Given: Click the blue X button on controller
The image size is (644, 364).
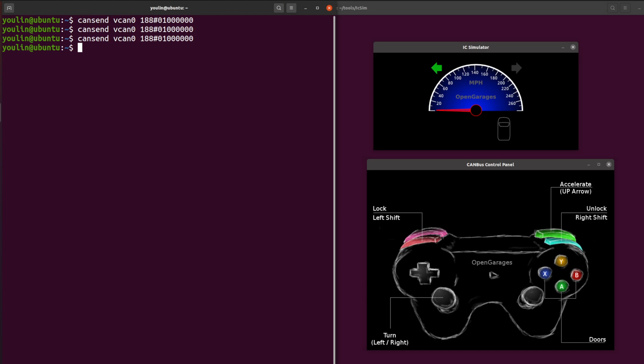Looking at the screenshot, I should (545, 273).
